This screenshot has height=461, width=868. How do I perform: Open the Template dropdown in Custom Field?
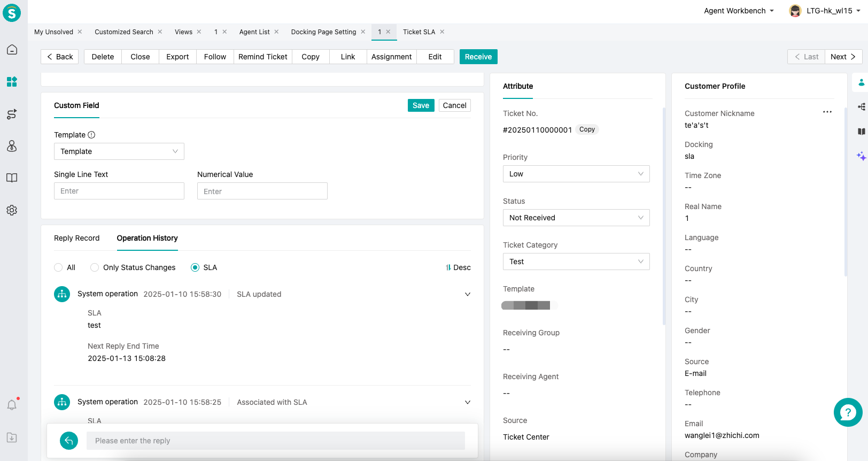point(119,151)
